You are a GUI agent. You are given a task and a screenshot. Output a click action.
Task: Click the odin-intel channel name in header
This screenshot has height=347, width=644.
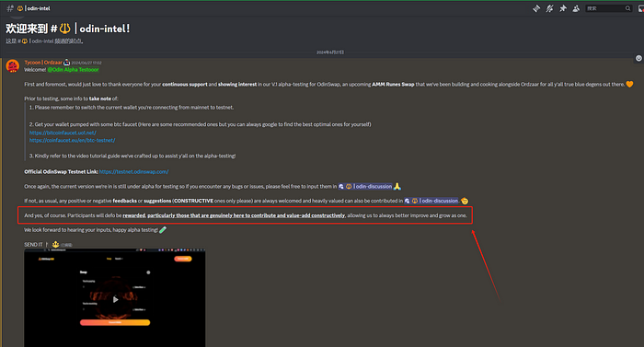pos(39,8)
